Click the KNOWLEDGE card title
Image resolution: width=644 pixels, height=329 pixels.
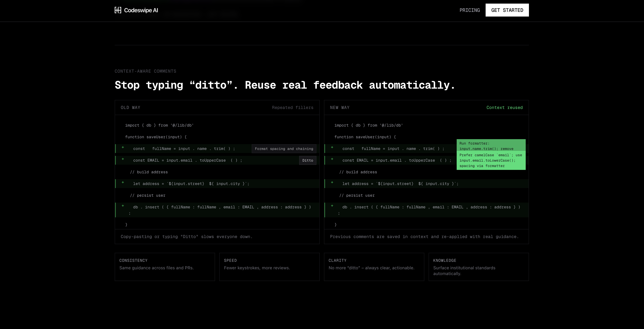tap(444, 261)
